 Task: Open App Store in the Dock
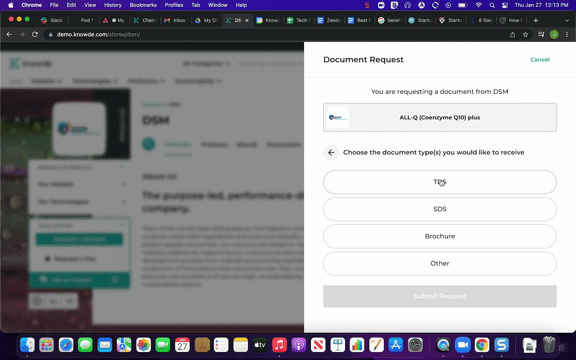[396, 345]
